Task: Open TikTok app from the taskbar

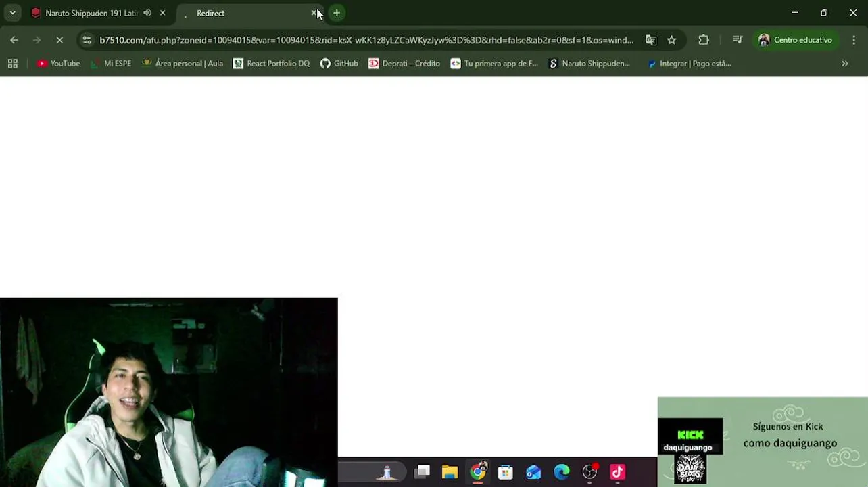Action: coord(618,472)
